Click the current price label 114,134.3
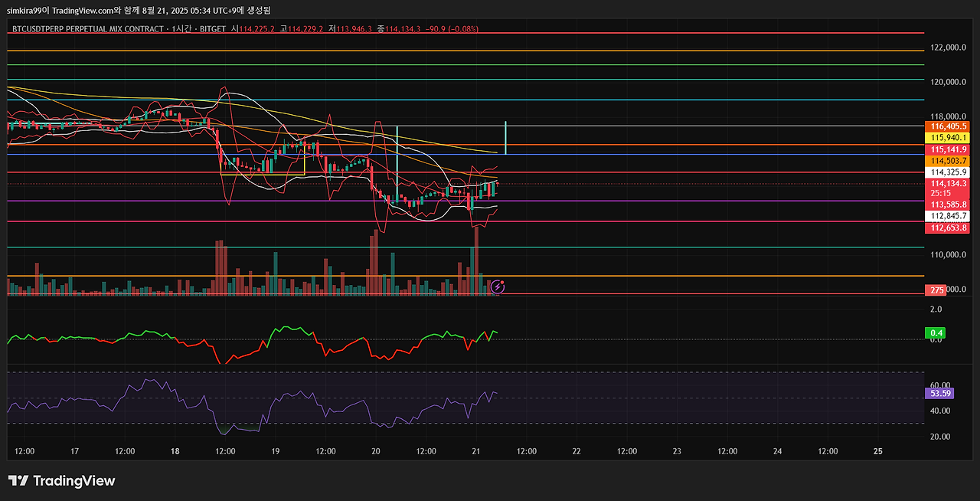The image size is (980, 501). coord(949,184)
